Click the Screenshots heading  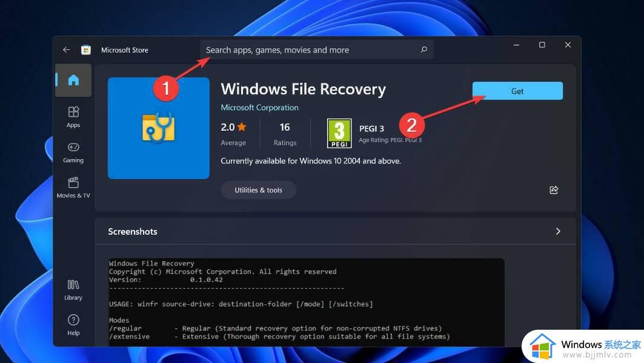point(133,231)
